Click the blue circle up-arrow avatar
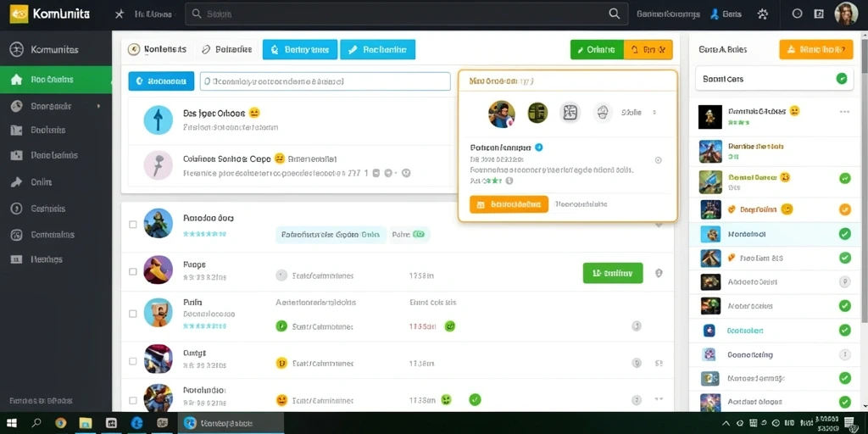This screenshot has width=868, height=434. (158, 120)
